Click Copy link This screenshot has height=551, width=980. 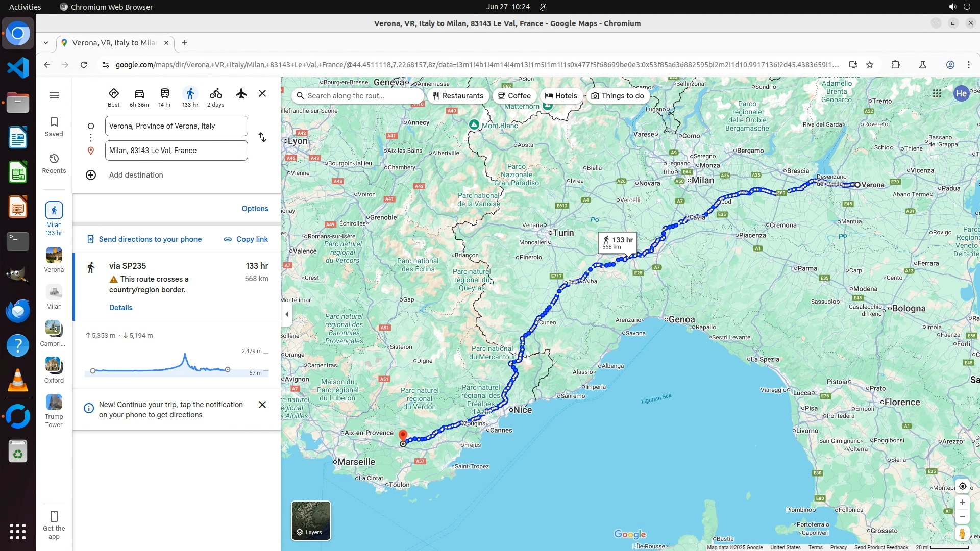[246, 239]
